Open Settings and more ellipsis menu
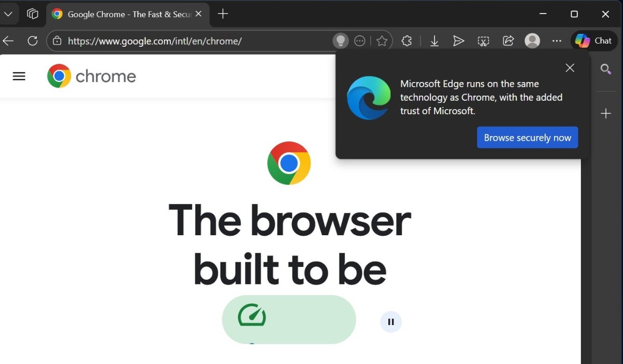623x364 pixels. (557, 41)
